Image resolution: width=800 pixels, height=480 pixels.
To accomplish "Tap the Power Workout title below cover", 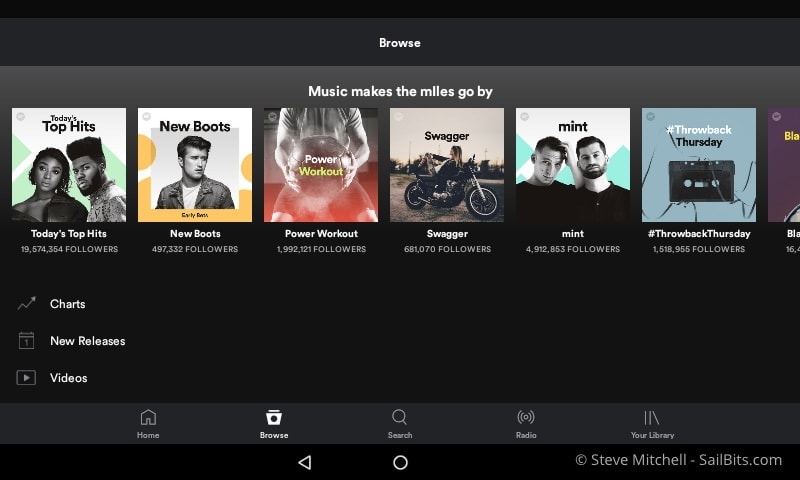I will coord(321,234).
